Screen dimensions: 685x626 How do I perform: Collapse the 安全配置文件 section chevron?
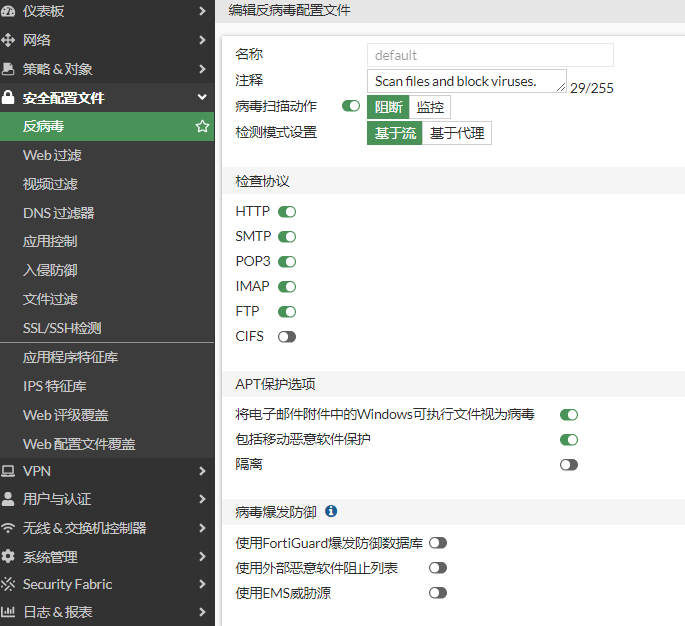pos(202,98)
